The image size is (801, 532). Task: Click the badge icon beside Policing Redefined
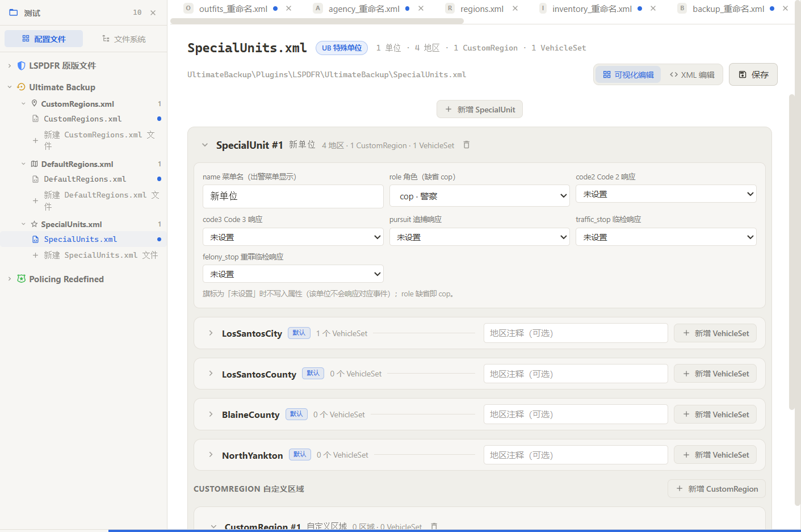pyautogui.click(x=22, y=279)
